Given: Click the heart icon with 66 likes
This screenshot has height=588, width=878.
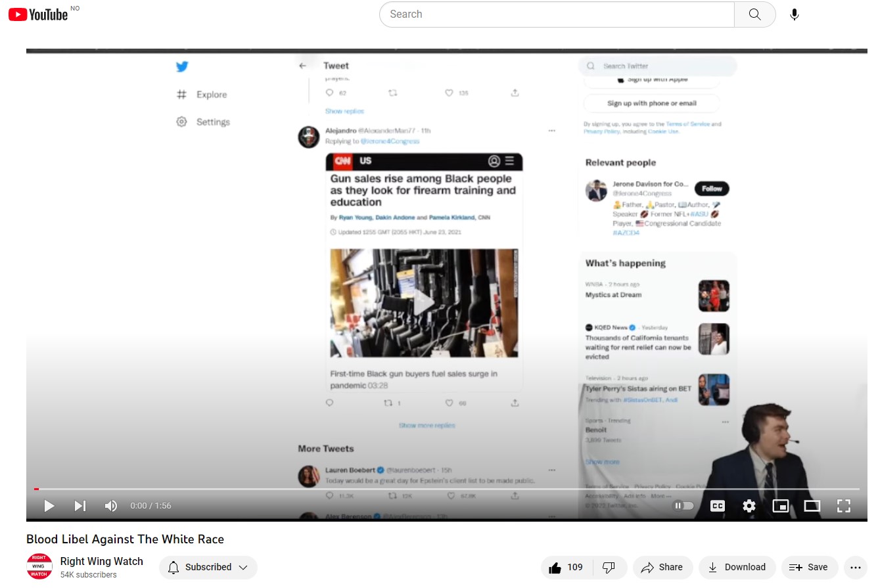Looking at the screenshot, I should 450,403.
